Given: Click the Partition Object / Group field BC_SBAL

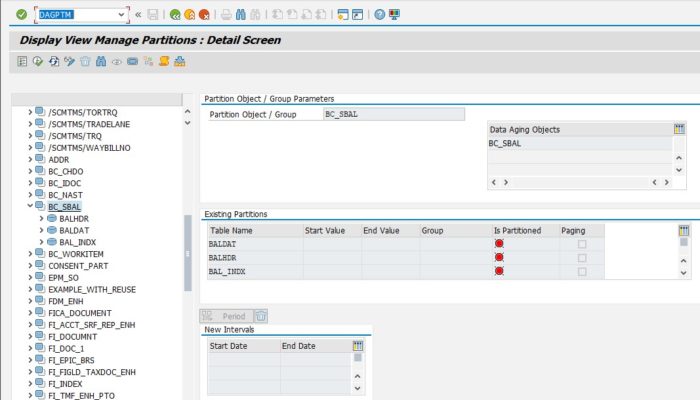Looking at the screenshot, I should [394, 114].
